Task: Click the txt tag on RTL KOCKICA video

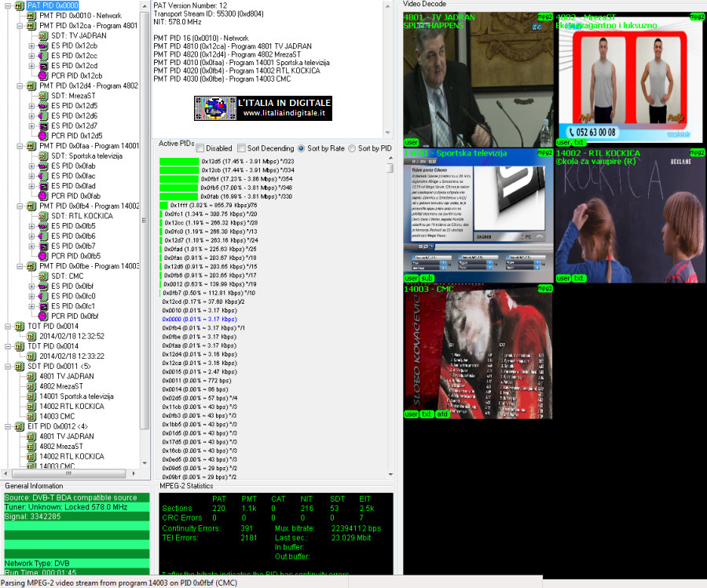Action: pyautogui.click(x=579, y=279)
